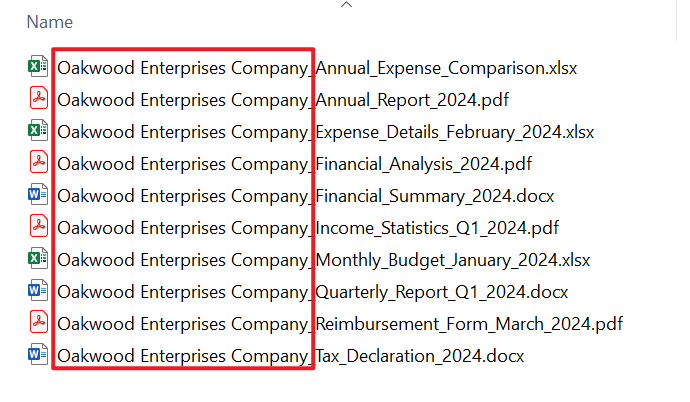Click the Word icon for Tax_Declaration_2024.docx
Image resolution: width=690 pixels, height=402 pixels.
click(x=37, y=355)
